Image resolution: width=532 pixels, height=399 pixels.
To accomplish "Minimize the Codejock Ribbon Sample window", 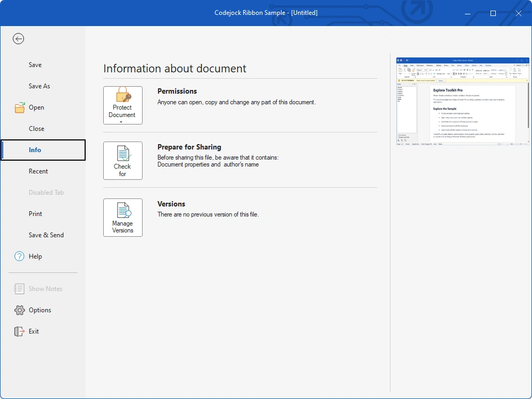I will click(x=468, y=13).
